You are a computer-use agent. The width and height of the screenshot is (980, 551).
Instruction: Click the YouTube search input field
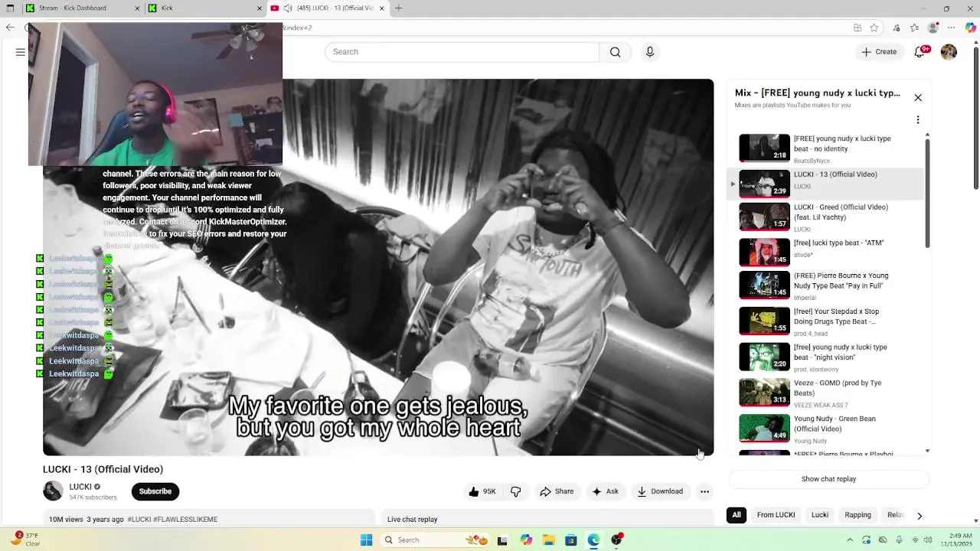click(x=462, y=52)
